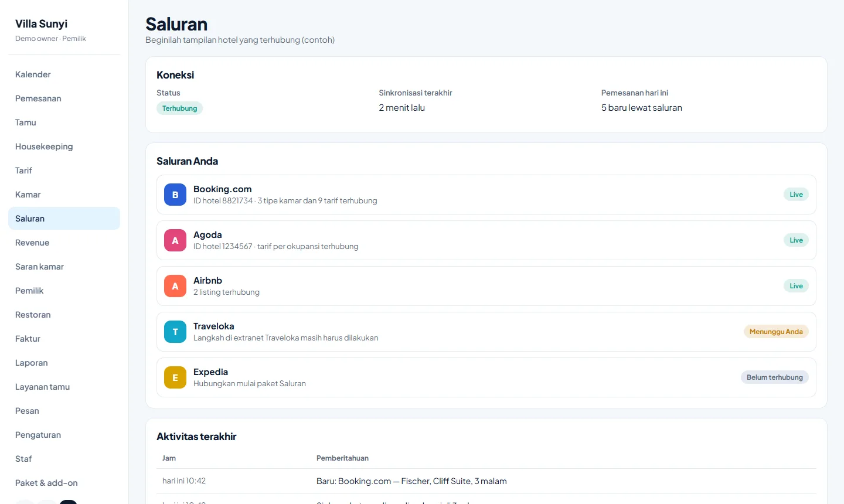
Task: Click the Terhubung status badge
Action: click(179, 108)
